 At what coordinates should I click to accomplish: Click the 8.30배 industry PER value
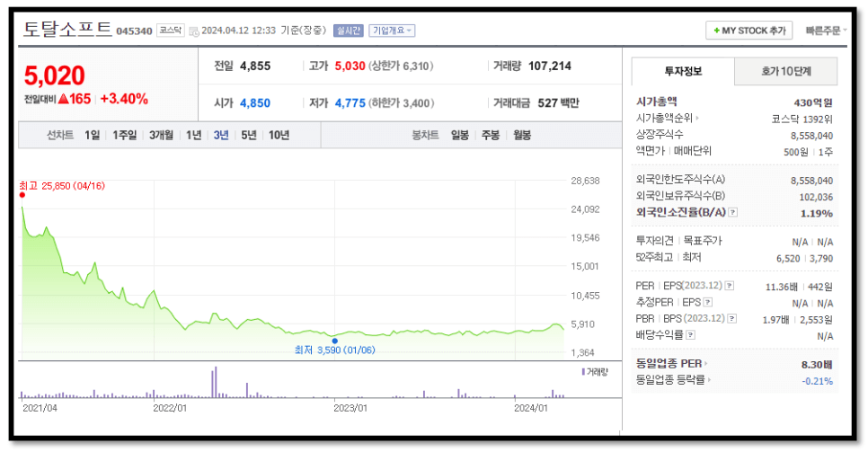[x=817, y=365]
